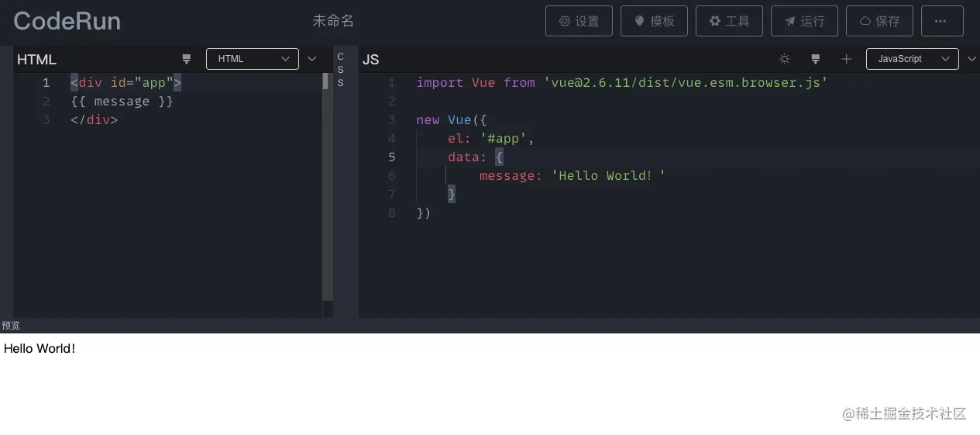Toggle the JS panel theme sun icon
The height and width of the screenshot is (435, 980).
pyautogui.click(x=785, y=59)
